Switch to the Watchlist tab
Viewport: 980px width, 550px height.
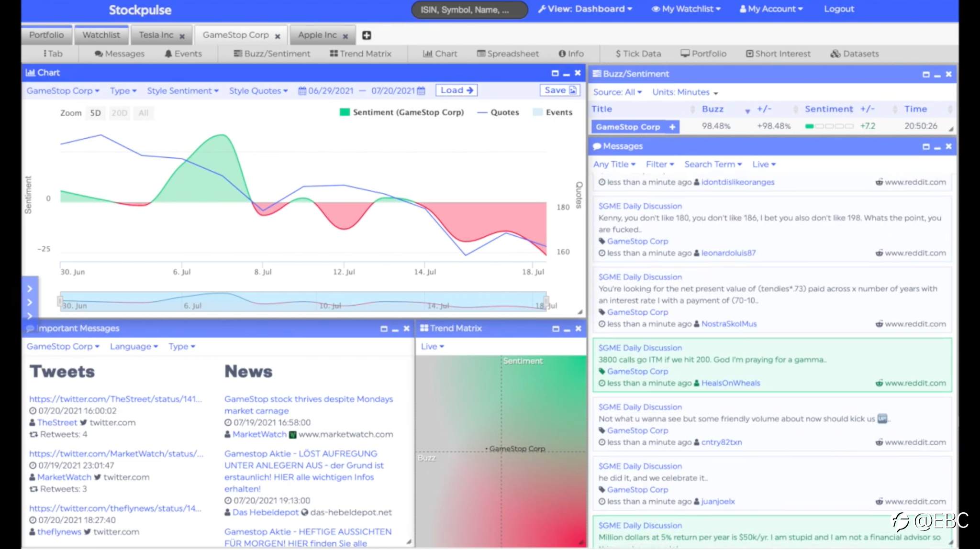[x=101, y=35]
